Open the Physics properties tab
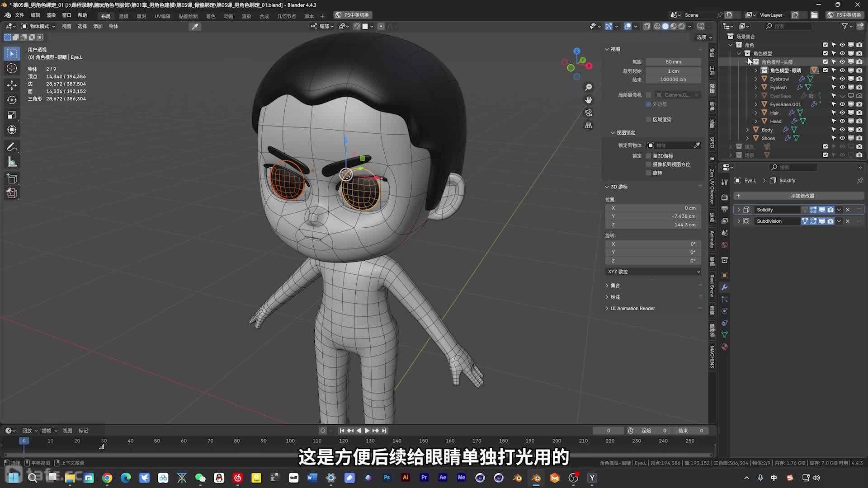The image size is (868, 488). coord(724,311)
